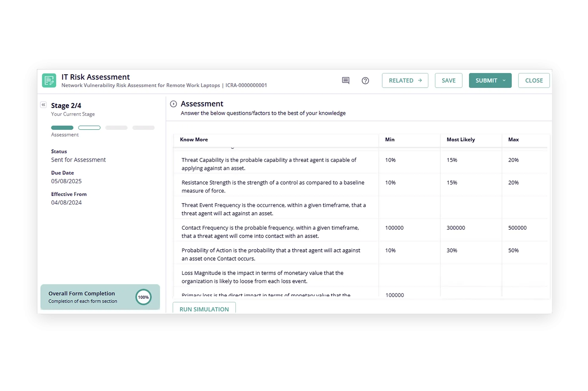Select the second stage progress bar
The height and width of the screenshot is (391, 588).
coord(89,127)
